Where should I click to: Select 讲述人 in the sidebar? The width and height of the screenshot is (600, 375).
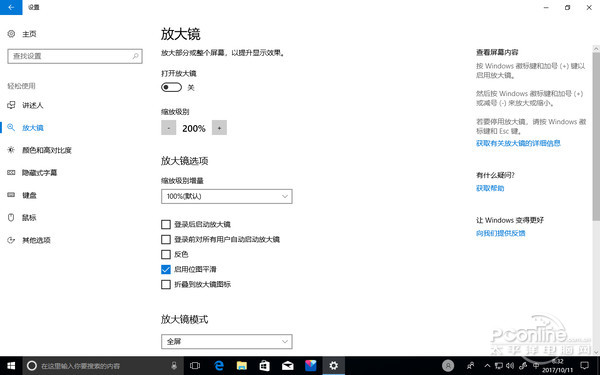33,105
